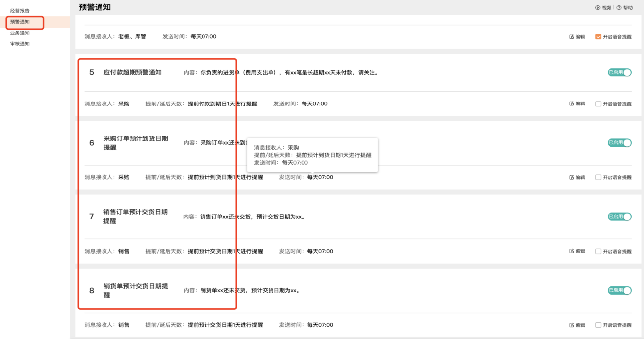Click edit icon for item 7 sales order reminder

tap(572, 251)
